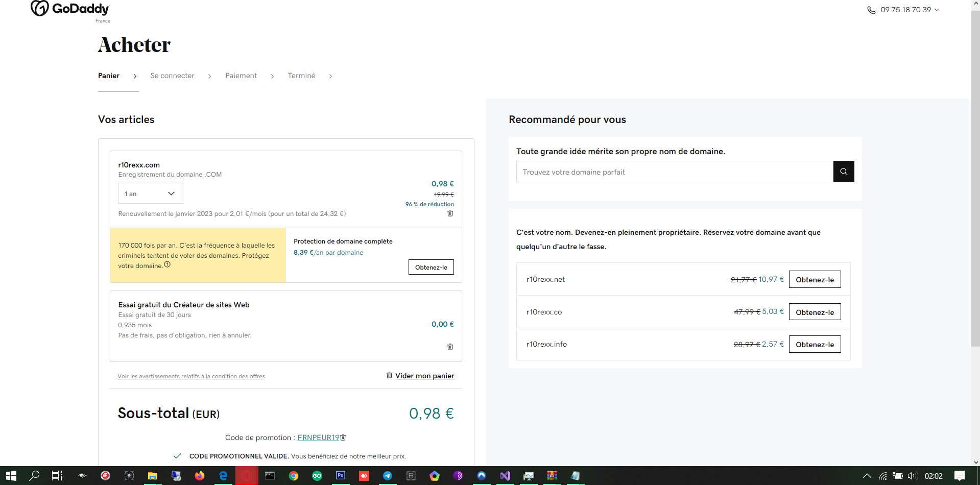Expand the phone number support dropdown chevron

pyautogui.click(x=937, y=10)
